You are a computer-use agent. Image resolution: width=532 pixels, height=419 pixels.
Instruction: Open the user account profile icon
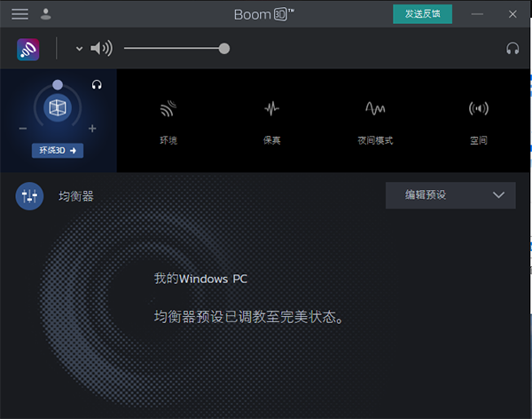[x=45, y=14]
